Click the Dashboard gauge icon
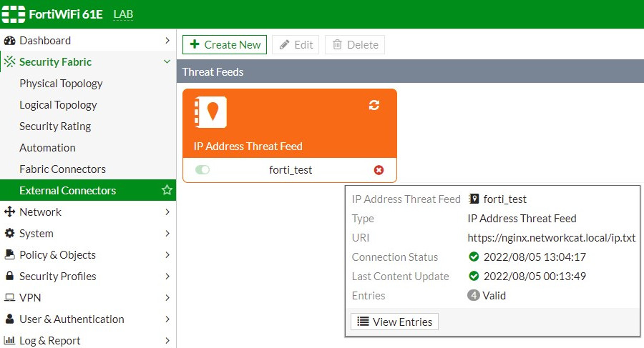 click(9, 41)
